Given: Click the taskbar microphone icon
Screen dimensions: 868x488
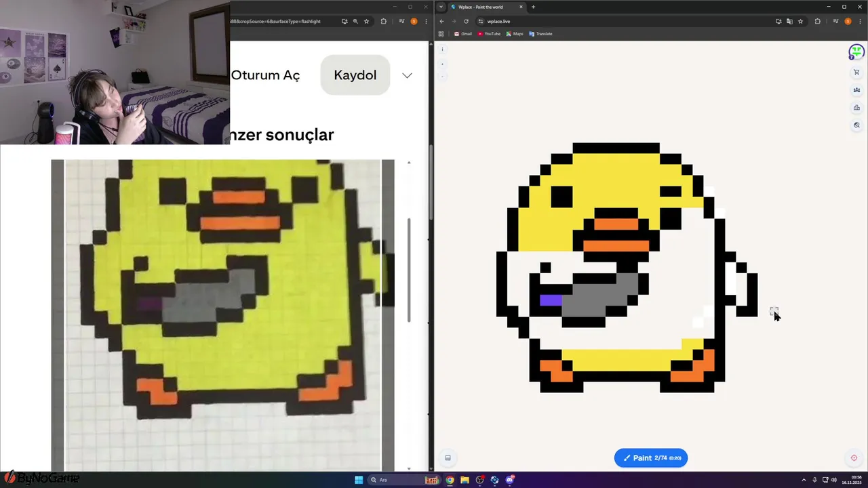Looking at the screenshot, I should tap(814, 480).
